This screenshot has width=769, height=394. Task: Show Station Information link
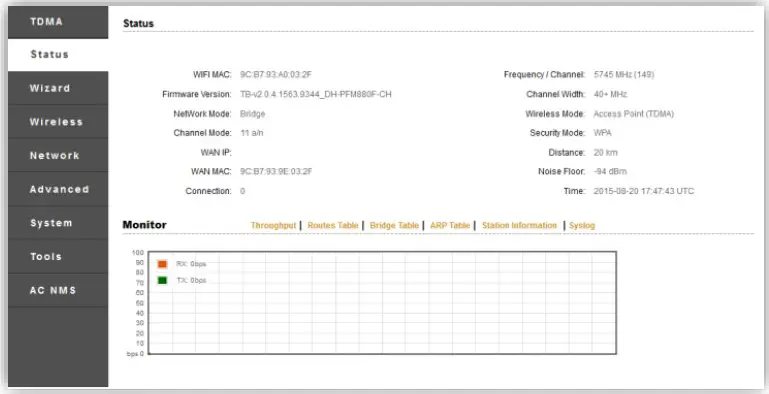coord(519,226)
